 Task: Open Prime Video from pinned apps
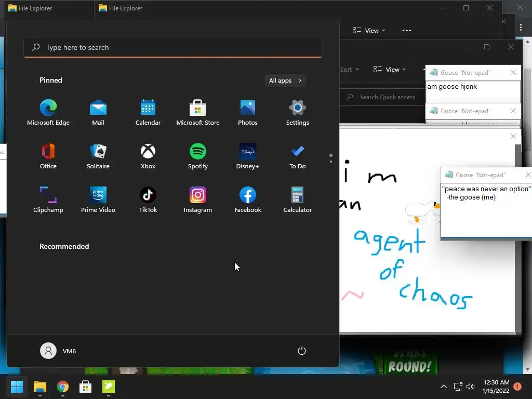[98, 200]
